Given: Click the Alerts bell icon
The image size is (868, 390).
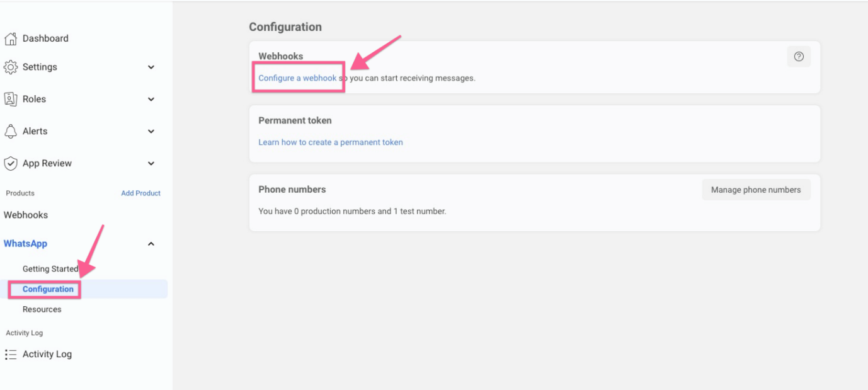Looking at the screenshot, I should click(x=11, y=131).
